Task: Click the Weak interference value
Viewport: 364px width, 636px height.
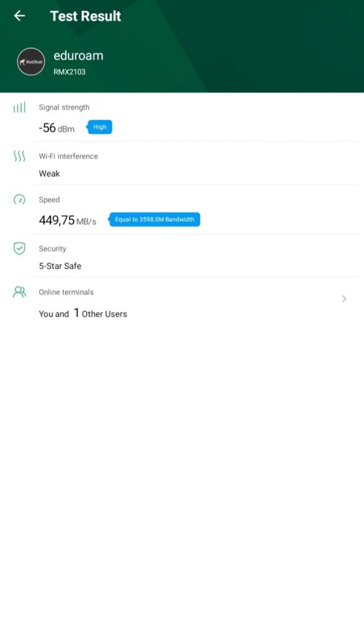Action: 49,174
